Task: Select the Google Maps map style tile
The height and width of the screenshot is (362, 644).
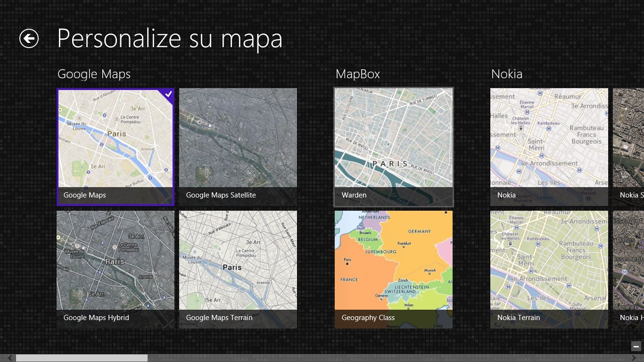Action: pyautogui.click(x=116, y=147)
